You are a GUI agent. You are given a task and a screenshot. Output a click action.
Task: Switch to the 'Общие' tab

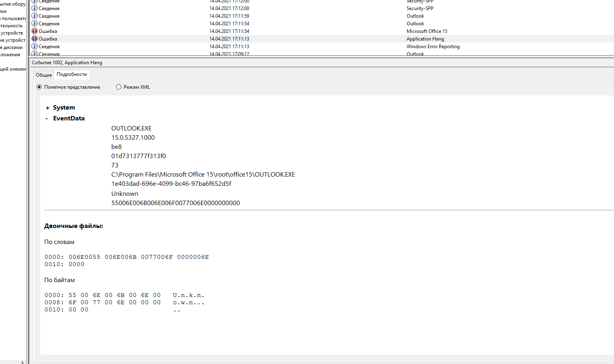[44, 75]
